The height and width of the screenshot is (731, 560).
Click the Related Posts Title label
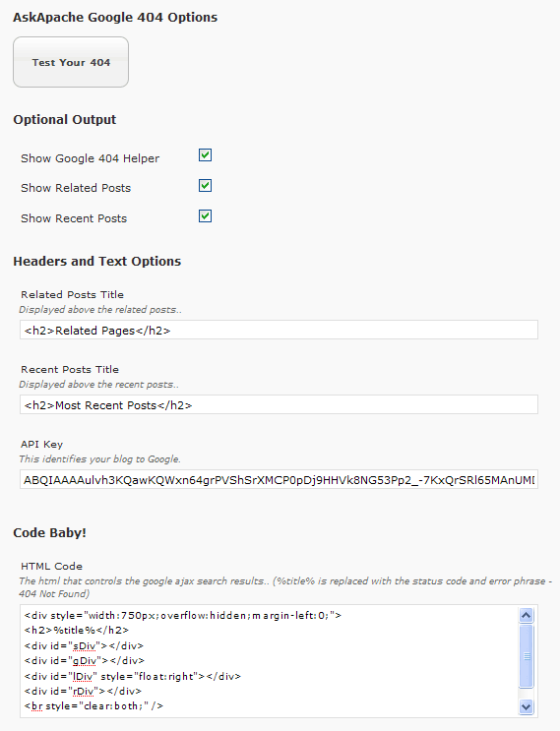72,294
